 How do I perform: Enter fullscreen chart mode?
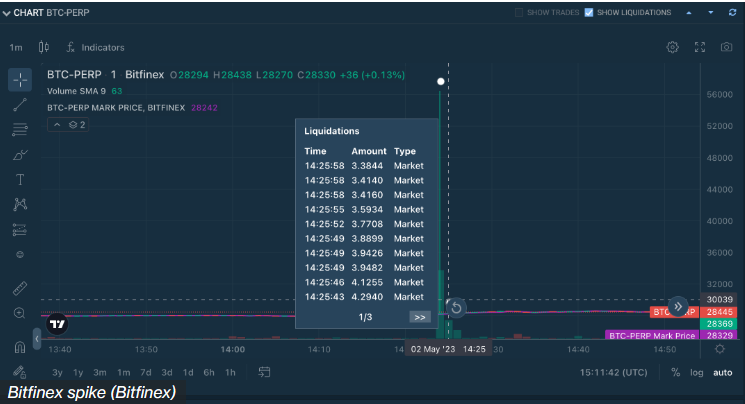pos(700,47)
